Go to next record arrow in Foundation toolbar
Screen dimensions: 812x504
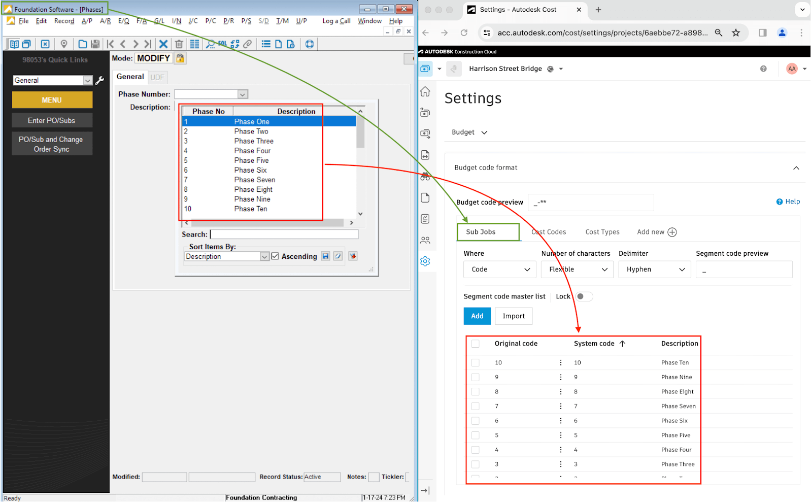pyautogui.click(x=136, y=44)
